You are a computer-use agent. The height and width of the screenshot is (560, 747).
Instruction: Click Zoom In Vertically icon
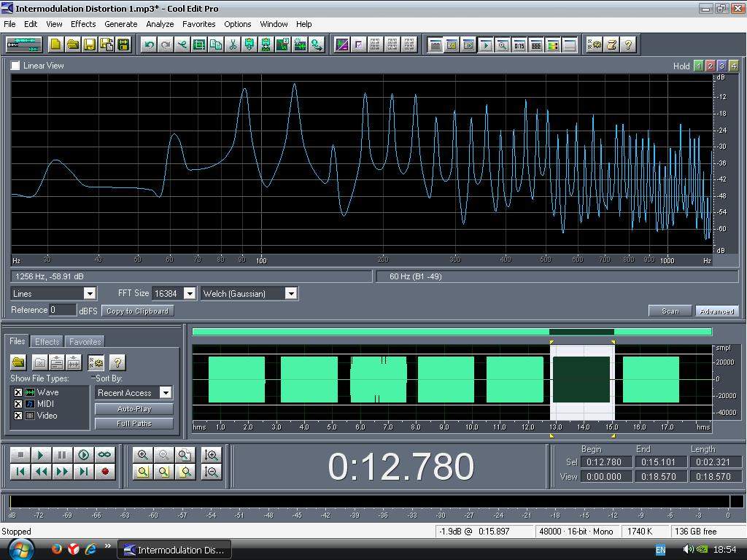[x=211, y=455]
